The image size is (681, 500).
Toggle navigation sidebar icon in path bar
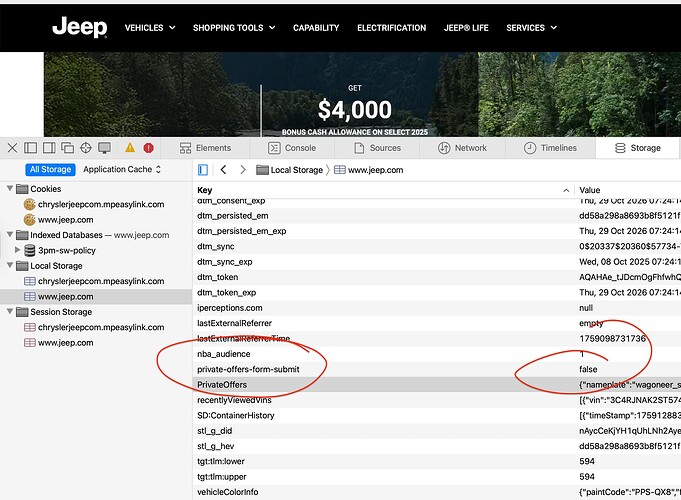203,170
